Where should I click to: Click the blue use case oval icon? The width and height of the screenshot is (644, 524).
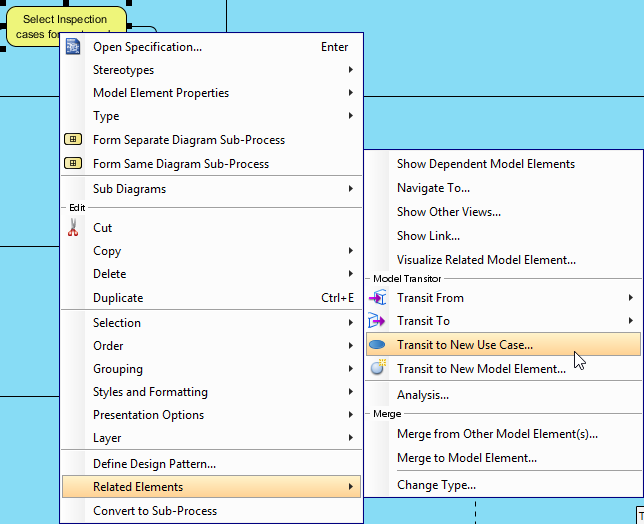[377, 345]
